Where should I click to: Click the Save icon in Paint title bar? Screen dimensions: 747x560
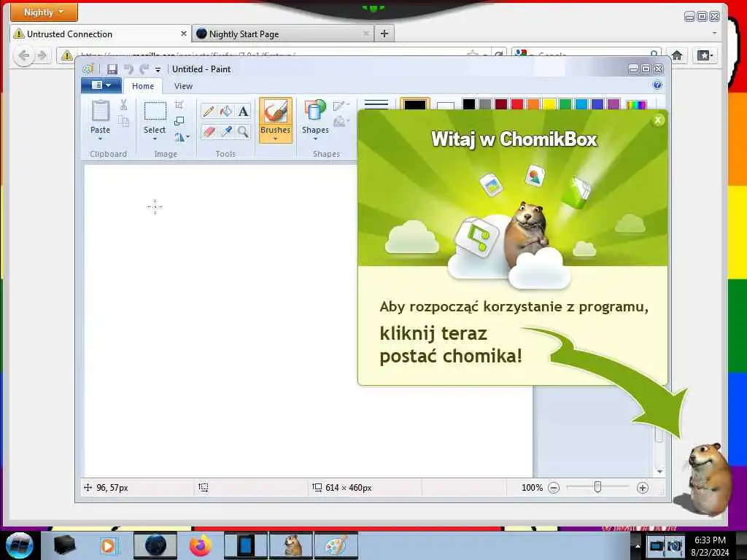click(x=112, y=69)
